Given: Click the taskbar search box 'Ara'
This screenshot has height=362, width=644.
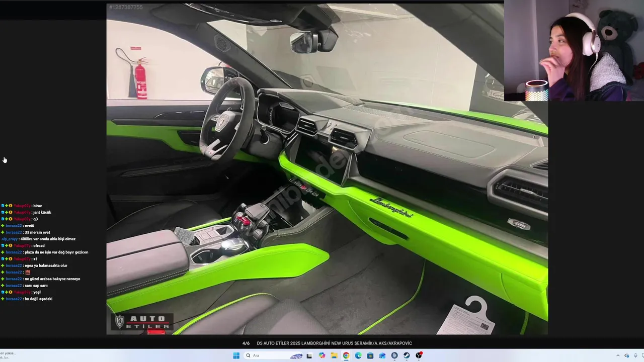Looking at the screenshot, I should (x=273, y=355).
